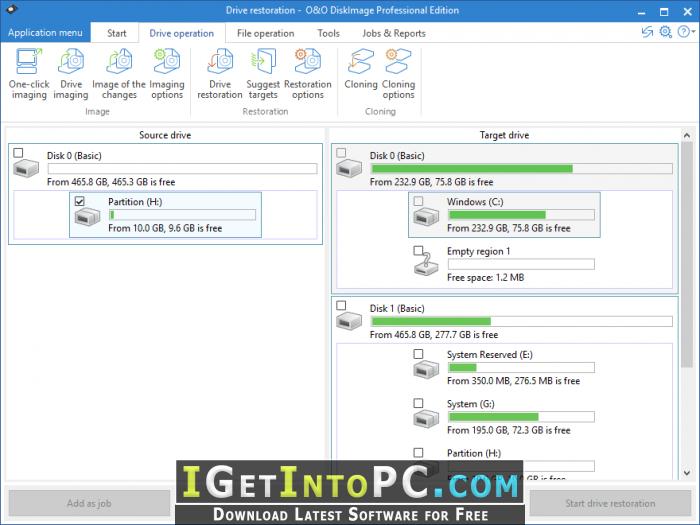Click target Disk 1 drive icon
This screenshot has height=525, width=700.
349,321
